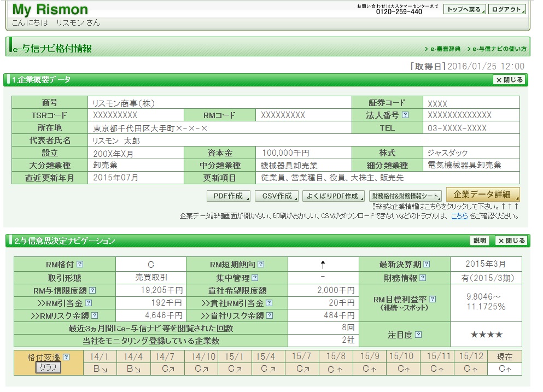Screen dimensions: 543x392
Task: Click help icon next to 法人番号
Action: click(x=405, y=115)
